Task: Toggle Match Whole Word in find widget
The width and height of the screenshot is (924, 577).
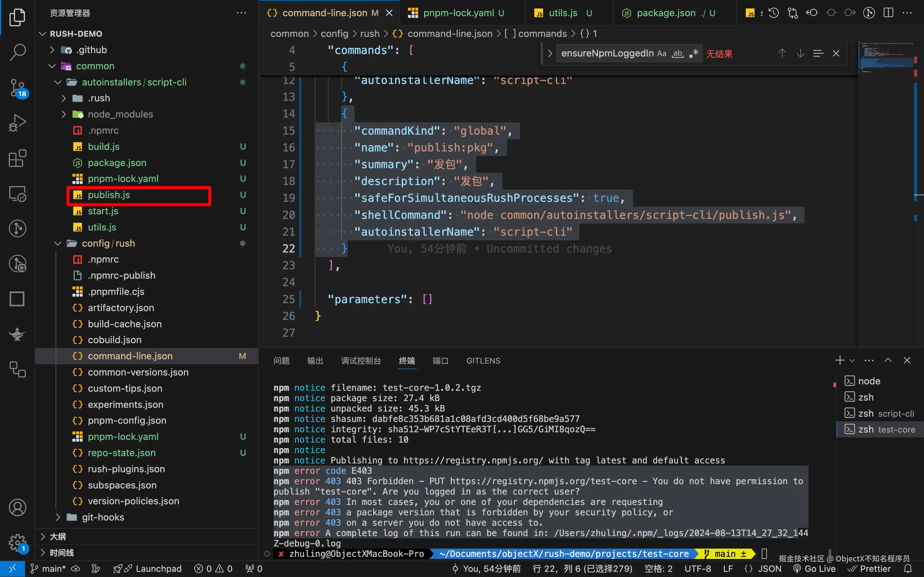Action: click(678, 53)
